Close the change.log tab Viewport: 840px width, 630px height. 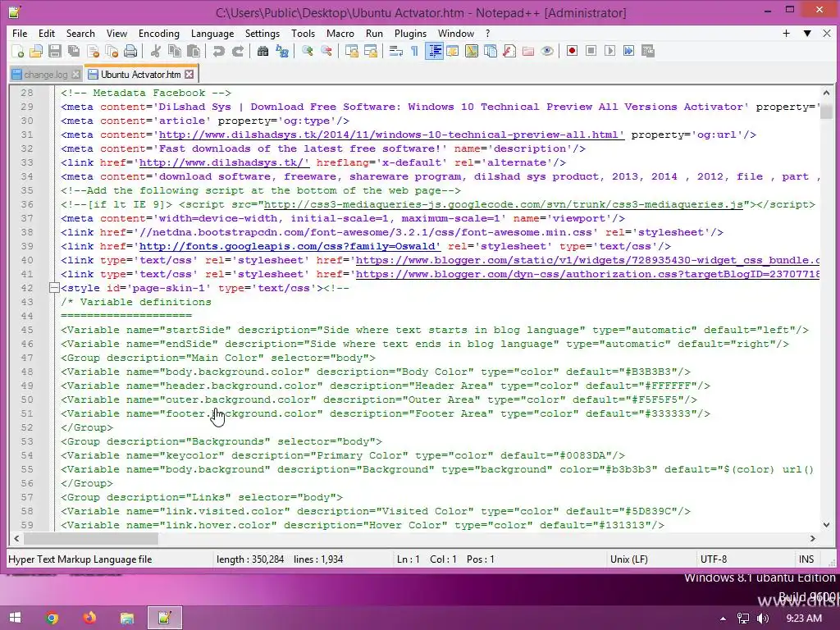pos(76,75)
